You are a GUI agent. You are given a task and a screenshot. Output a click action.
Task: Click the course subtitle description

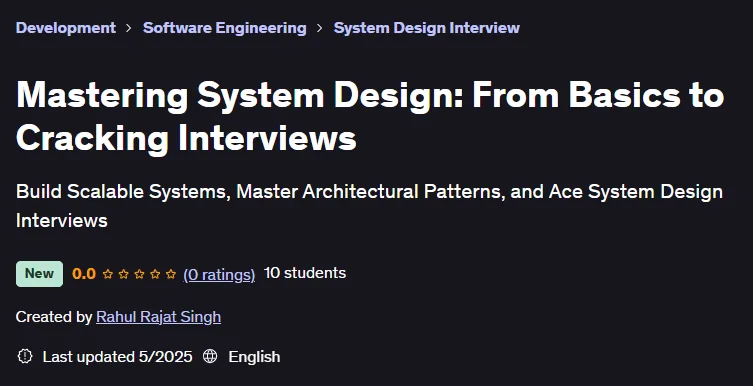click(x=369, y=206)
